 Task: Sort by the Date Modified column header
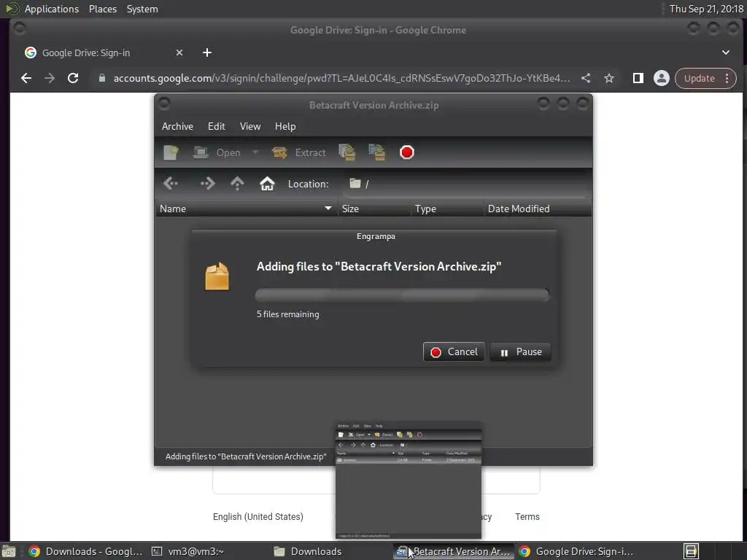538,209
